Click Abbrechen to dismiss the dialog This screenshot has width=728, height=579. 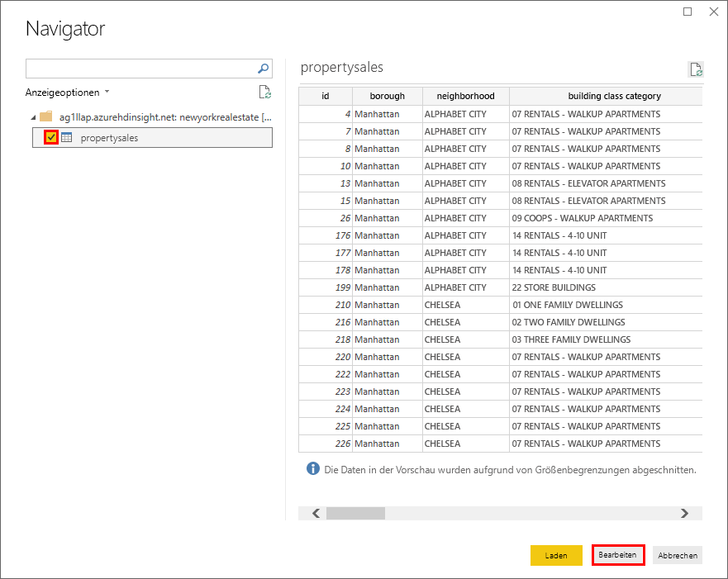point(677,555)
